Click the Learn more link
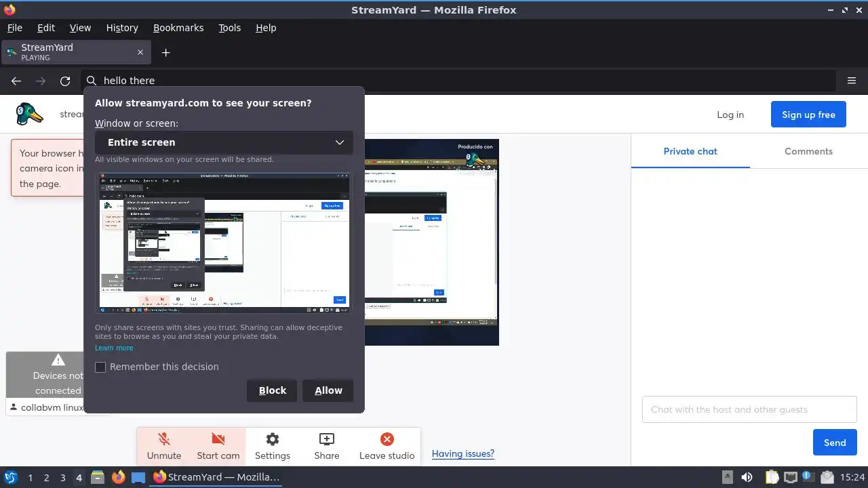 click(114, 348)
